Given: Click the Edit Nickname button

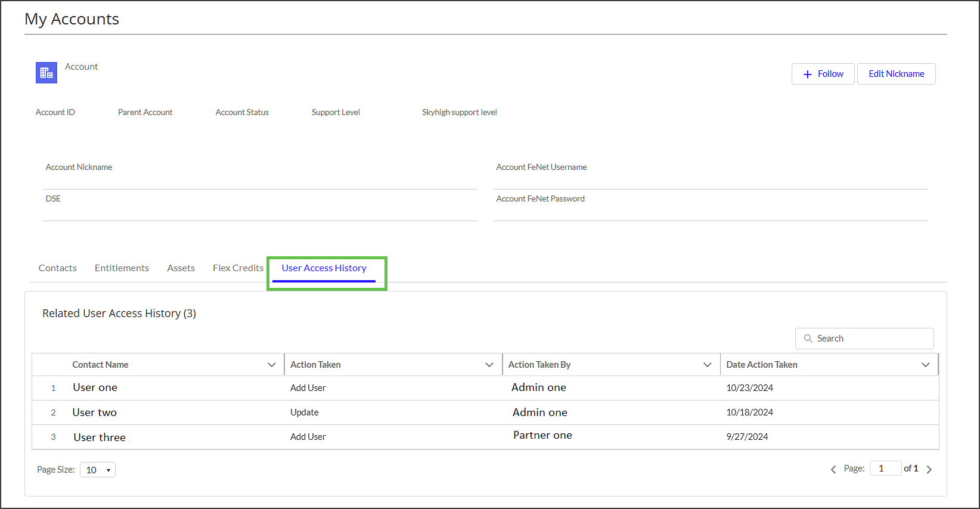Looking at the screenshot, I should tap(897, 74).
